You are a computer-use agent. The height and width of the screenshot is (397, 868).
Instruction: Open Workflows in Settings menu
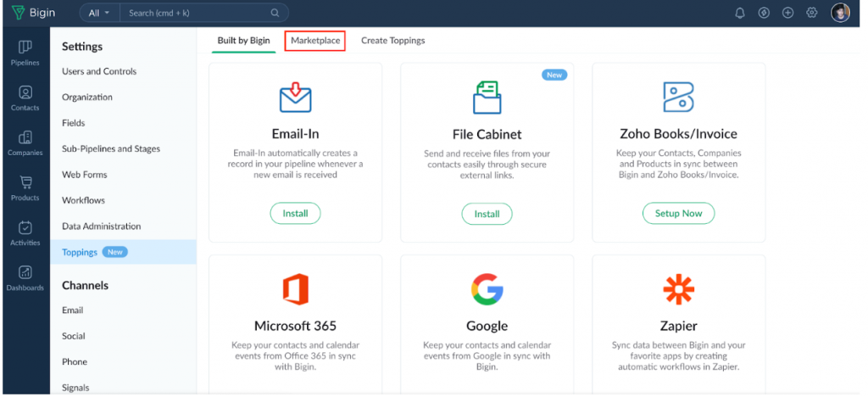84,200
